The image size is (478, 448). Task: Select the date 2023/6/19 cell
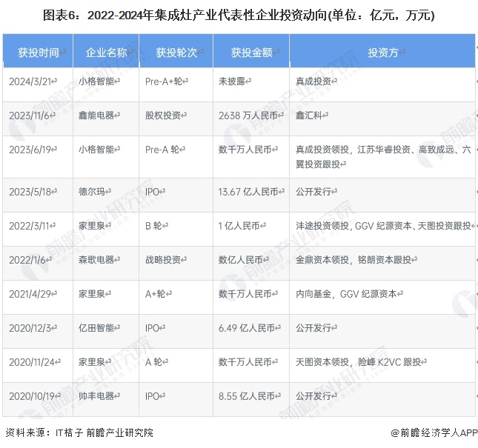pos(38,157)
